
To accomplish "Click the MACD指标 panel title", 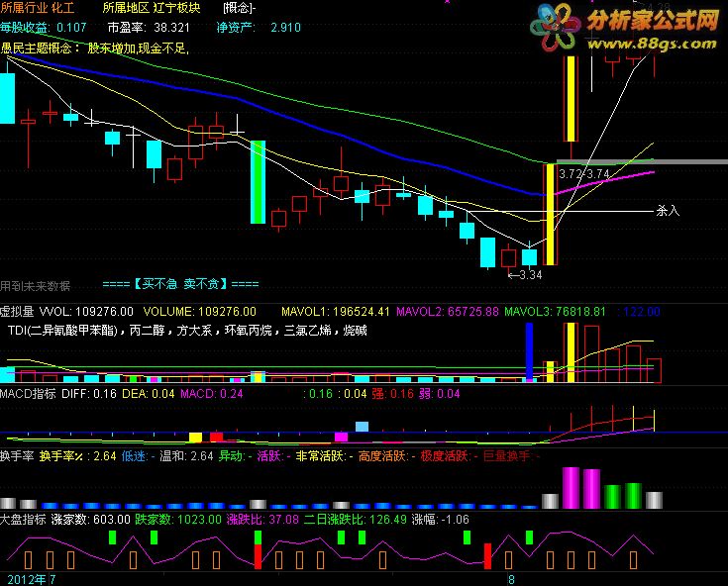I will [x=28, y=393].
